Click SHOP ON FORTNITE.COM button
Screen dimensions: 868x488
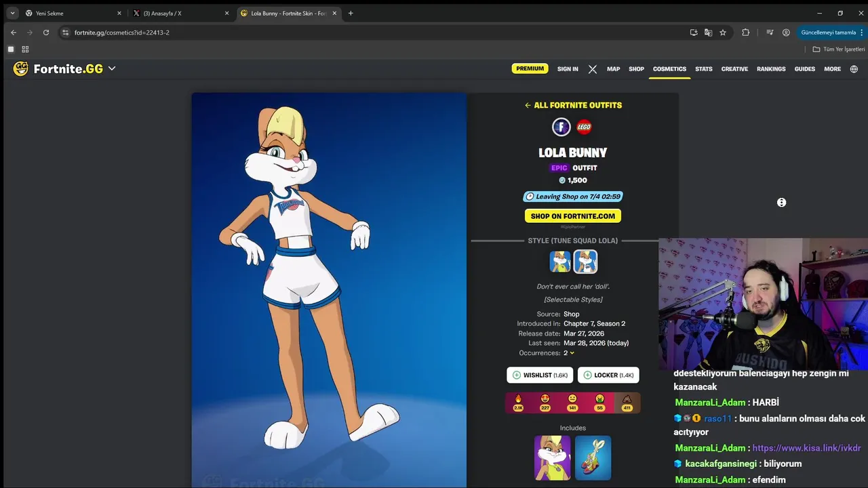pos(573,216)
